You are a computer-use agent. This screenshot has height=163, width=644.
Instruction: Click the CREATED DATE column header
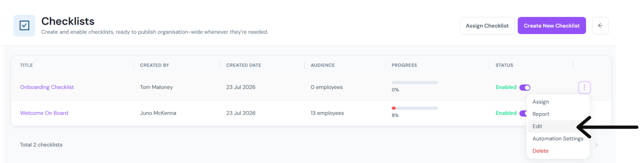[x=243, y=65]
